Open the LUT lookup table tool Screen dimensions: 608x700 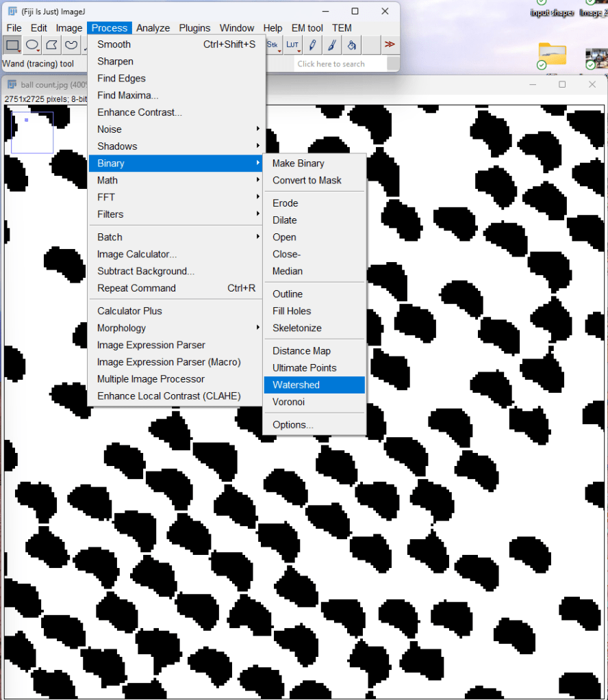[292, 45]
